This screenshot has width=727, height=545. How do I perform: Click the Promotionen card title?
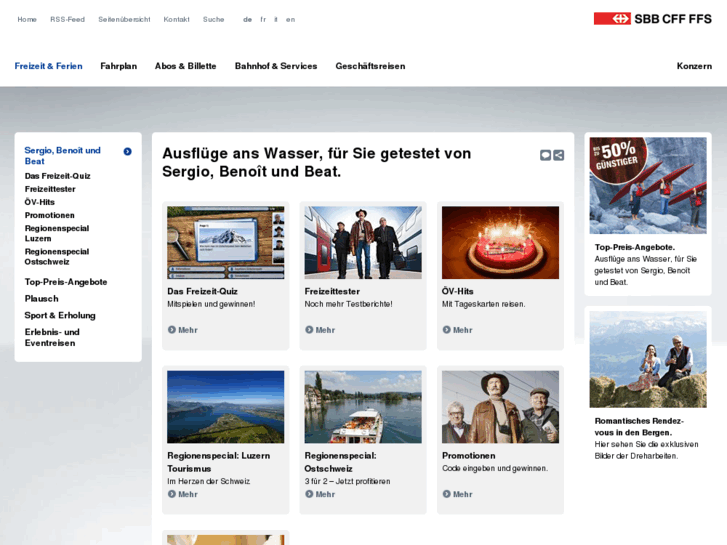click(469, 455)
